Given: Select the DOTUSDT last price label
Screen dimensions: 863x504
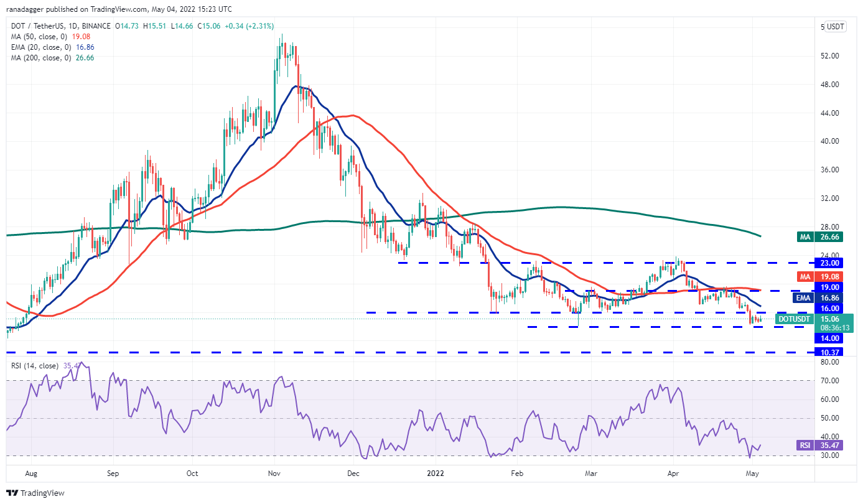Looking at the screenshot, I should click(795, 319).
